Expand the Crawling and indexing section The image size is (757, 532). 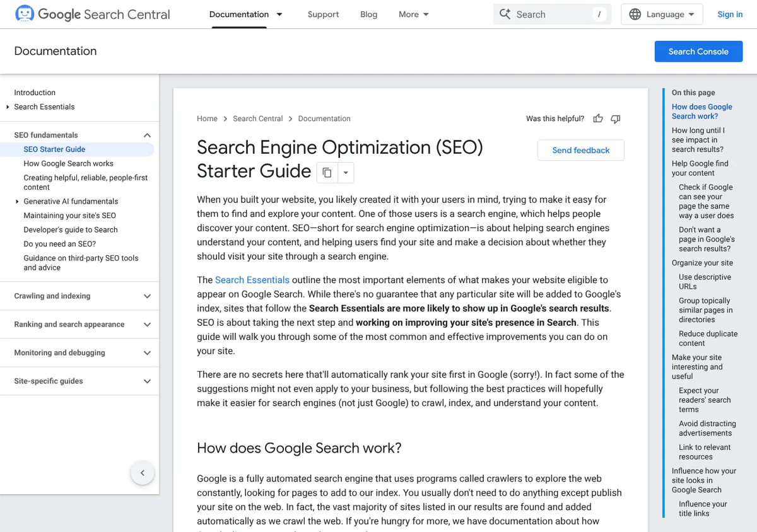[147, 296]
